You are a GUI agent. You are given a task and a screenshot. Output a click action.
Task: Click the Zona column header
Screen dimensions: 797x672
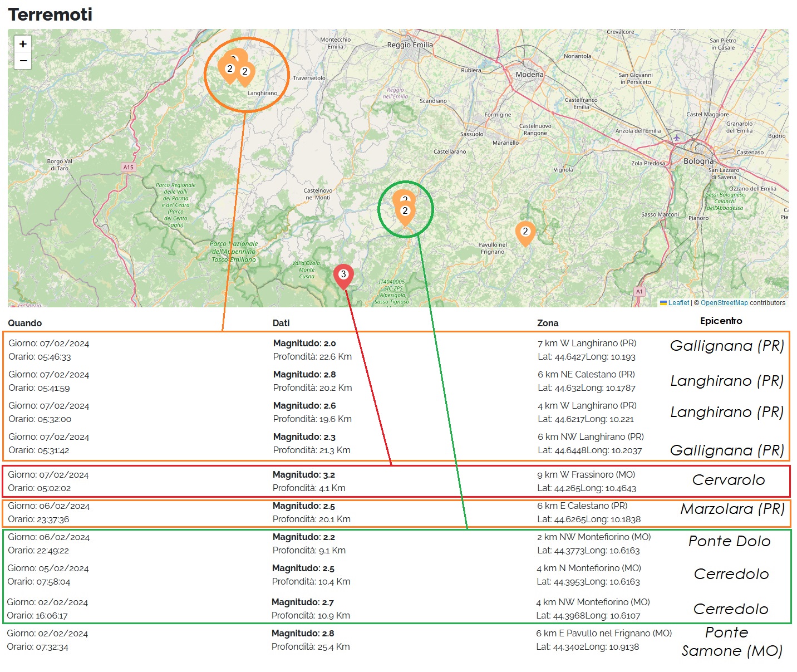(x=548, y=323)
